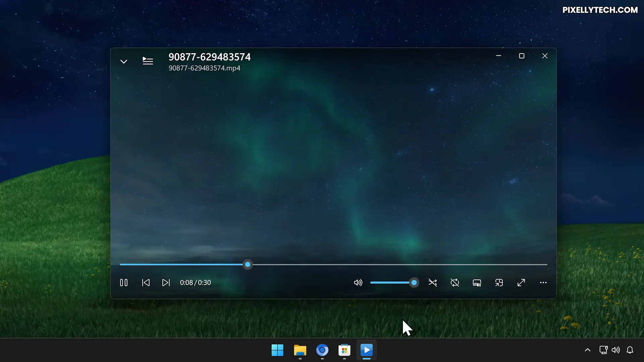Switch to mini player mode
Screen dimensions: 644x362
[499, 283]
